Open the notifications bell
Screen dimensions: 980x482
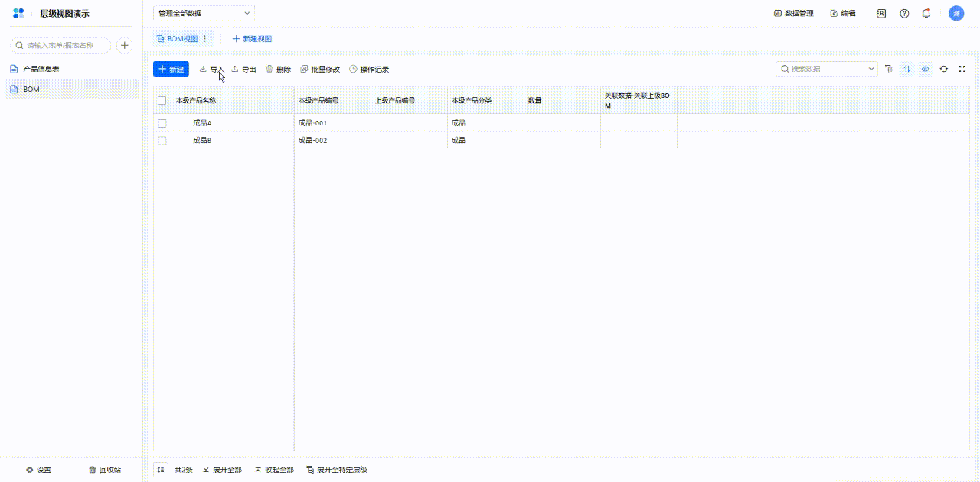point(926,13)
